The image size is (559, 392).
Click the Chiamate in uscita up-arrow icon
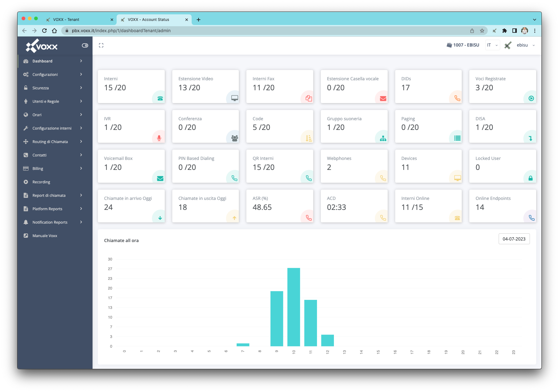pos(234,218)
